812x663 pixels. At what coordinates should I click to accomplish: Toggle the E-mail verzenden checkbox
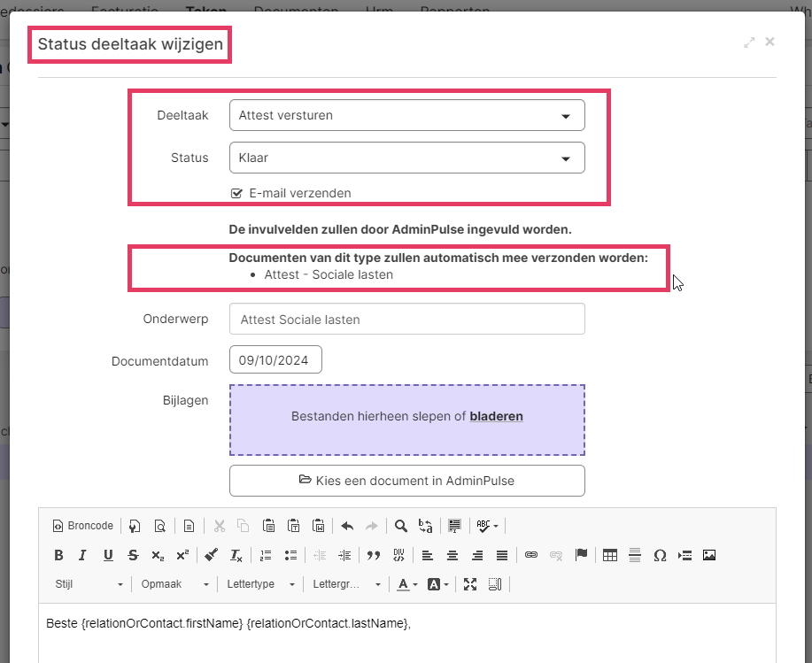[236, 194]
